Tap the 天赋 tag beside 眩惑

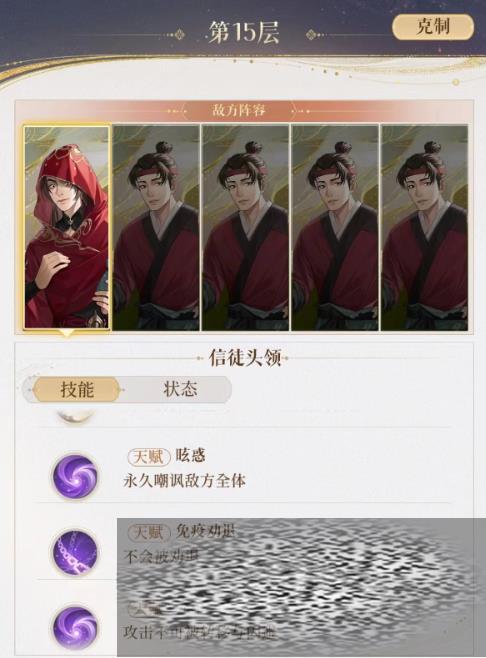(149, 457)
